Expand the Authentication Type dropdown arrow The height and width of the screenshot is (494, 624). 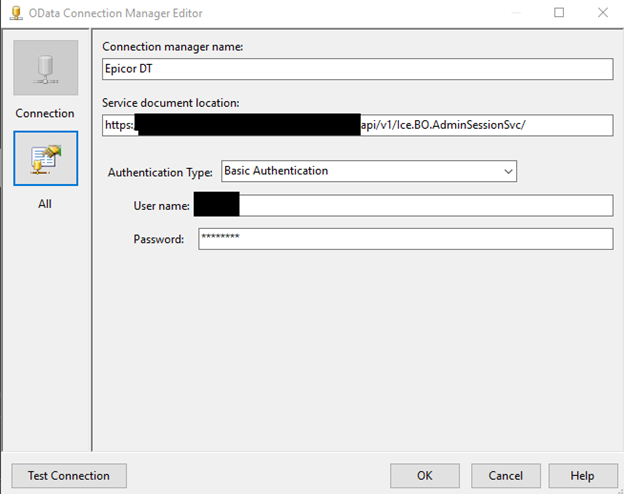click(507, 171)
